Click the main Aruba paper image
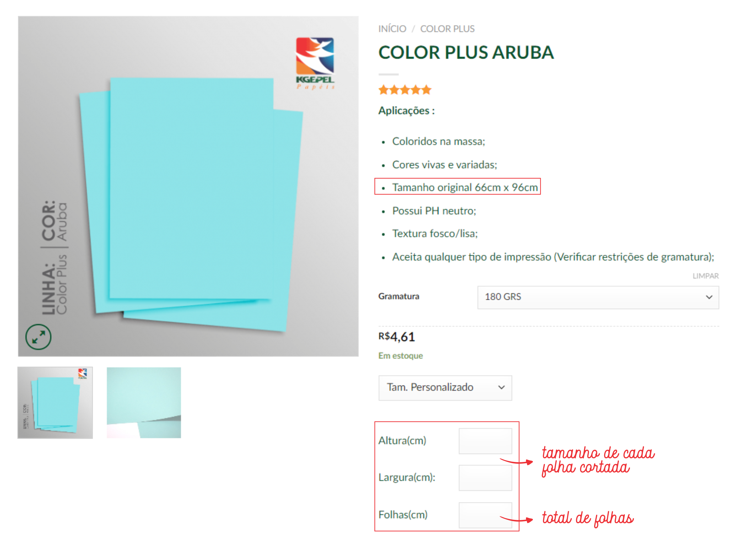 coord(188,186)
